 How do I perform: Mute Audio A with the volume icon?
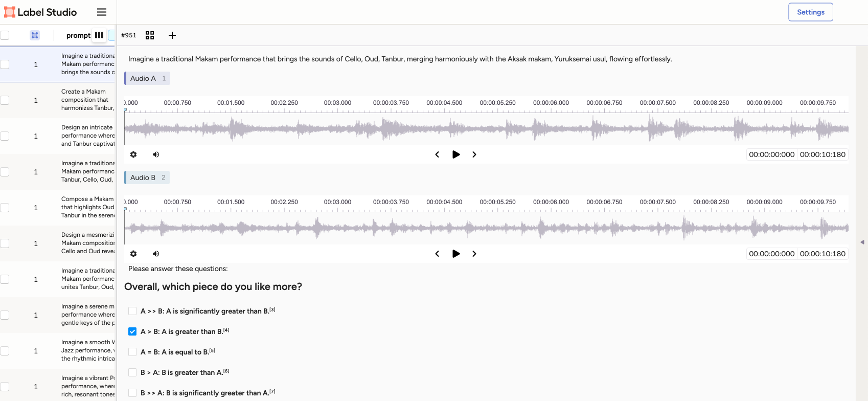click(x=156, y=154)
